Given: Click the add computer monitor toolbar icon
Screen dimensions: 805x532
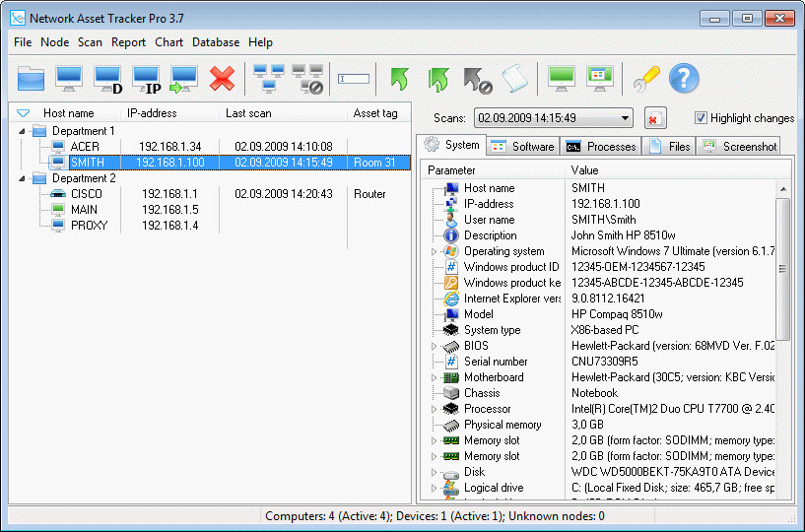Looking at the screenshot, I should pos(69,79).
